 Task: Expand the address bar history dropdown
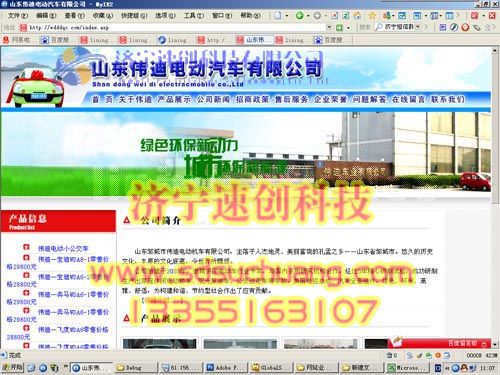329,27
